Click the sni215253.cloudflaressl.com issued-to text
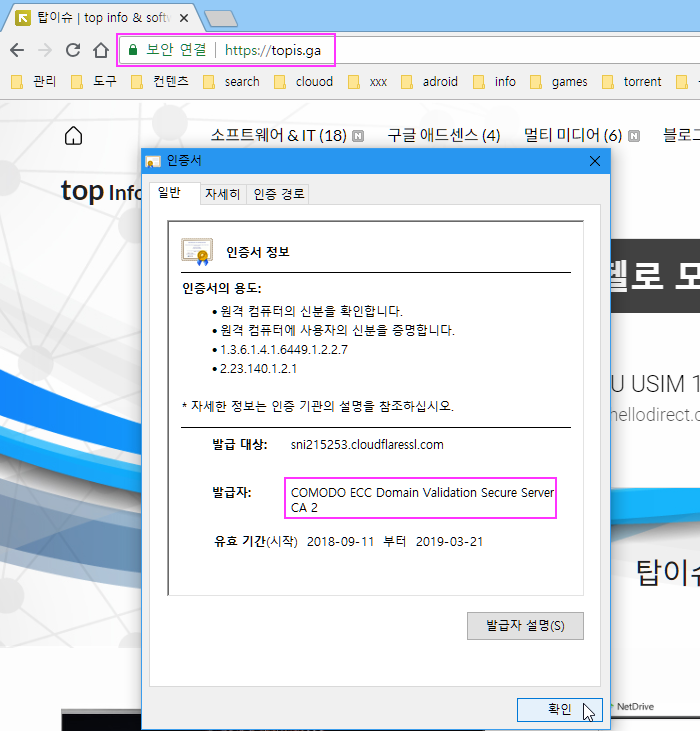Screen dimensions: 700x731 click(367, 445)
